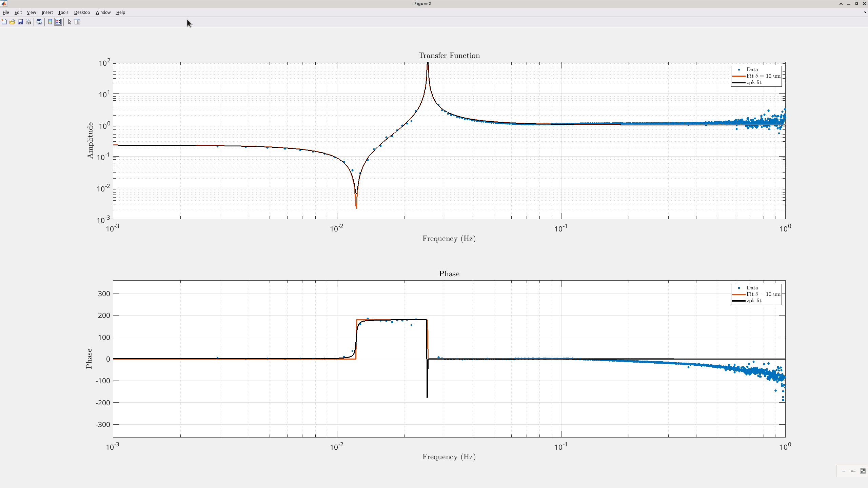Click 'Fit δ = 10 um' in the Phase legend

coord(764,294)
